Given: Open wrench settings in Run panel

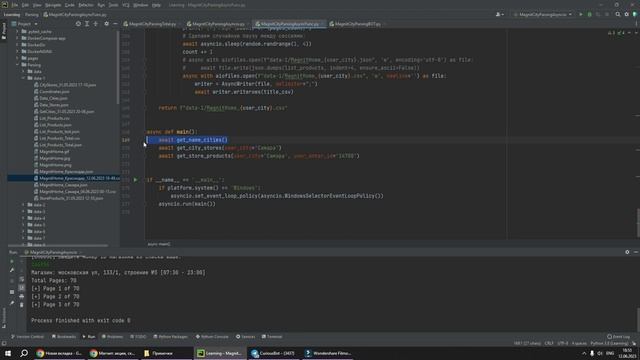Looking at the screenshot, I should [x=12, y=270].
